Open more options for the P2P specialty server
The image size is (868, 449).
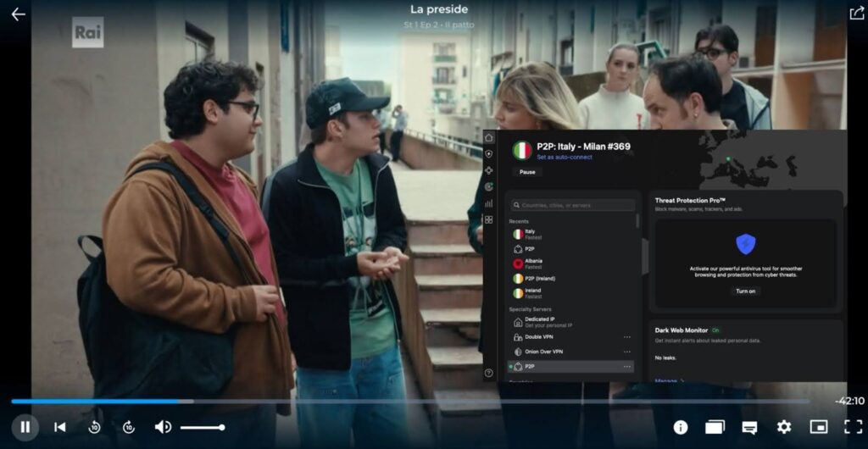pyautogui.click(x=627, y=367)
